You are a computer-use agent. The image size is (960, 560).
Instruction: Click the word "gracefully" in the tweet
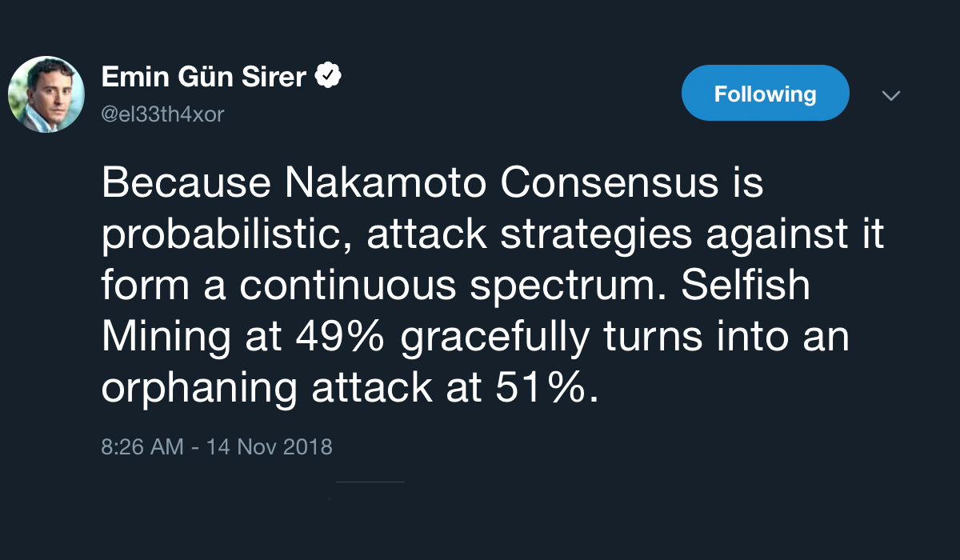494,339
